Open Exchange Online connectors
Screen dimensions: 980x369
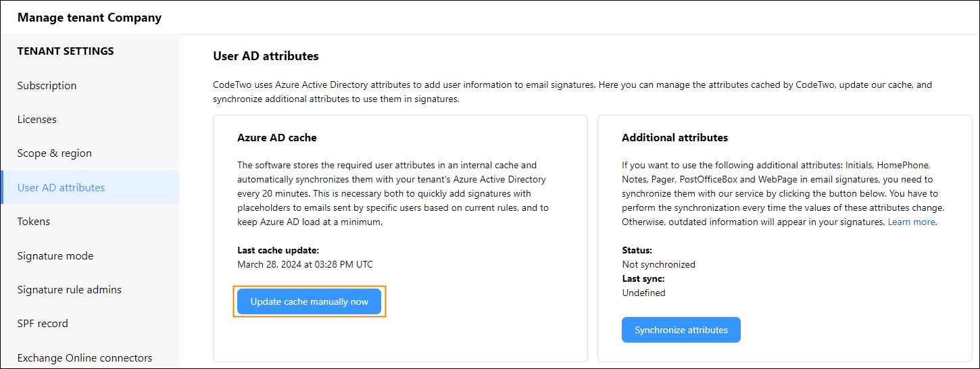point(85,358)
